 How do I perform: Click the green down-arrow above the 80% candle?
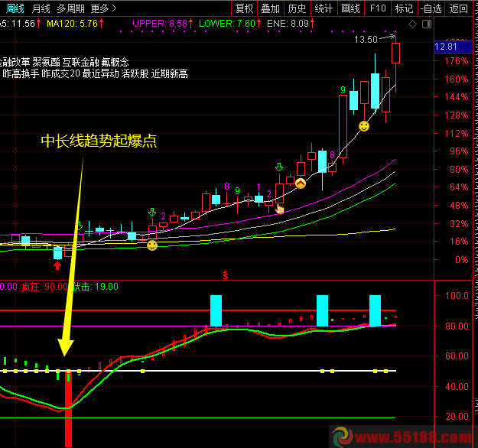click(x=279, y=167)
